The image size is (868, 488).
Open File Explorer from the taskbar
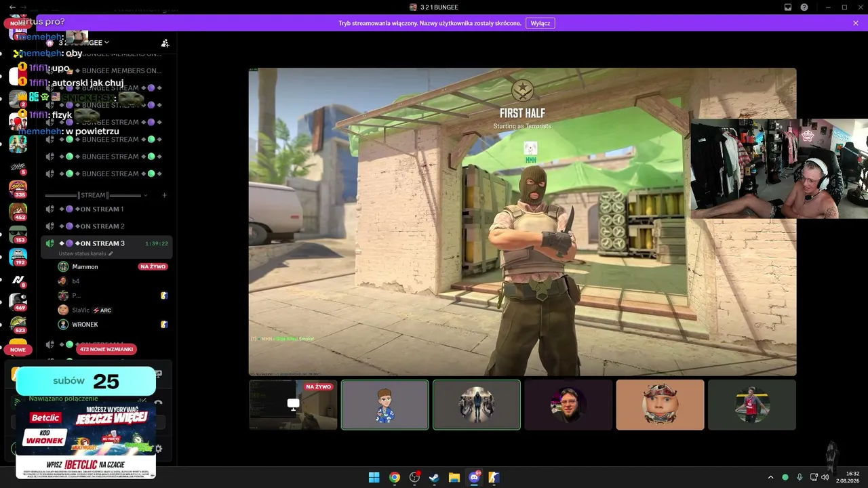pyautogui.click(x=454, y=477)
